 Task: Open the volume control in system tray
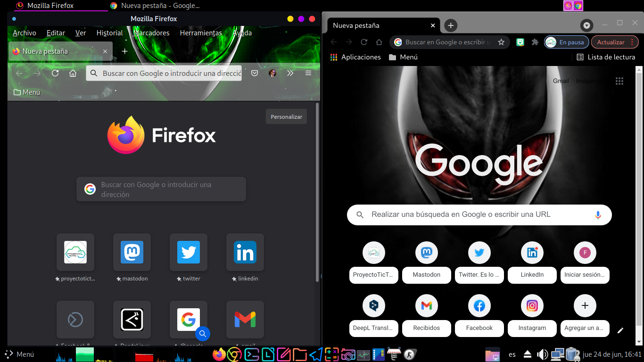[543, 354]
